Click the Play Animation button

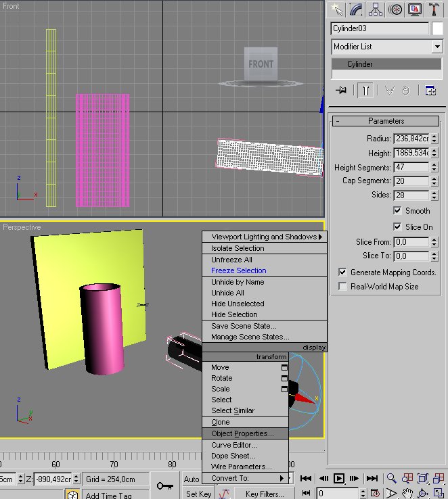[x=339, y=478]
